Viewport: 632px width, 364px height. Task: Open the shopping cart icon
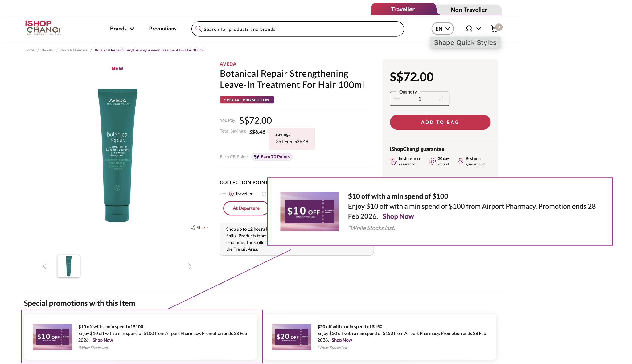coord(494,29)
